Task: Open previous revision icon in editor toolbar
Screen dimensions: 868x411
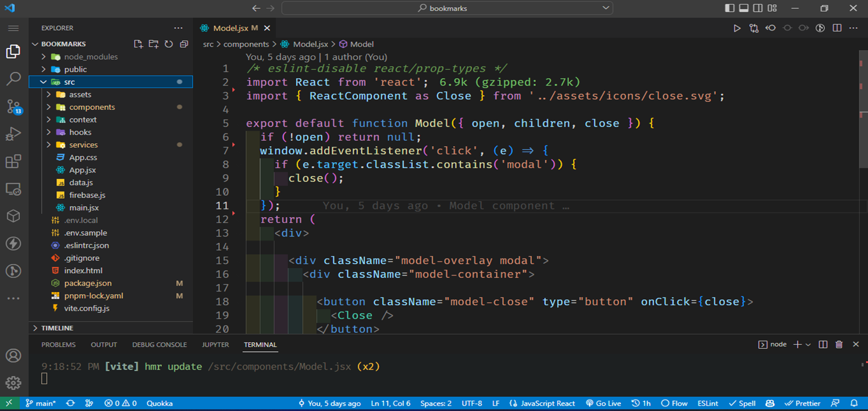Action: point(771,28)
